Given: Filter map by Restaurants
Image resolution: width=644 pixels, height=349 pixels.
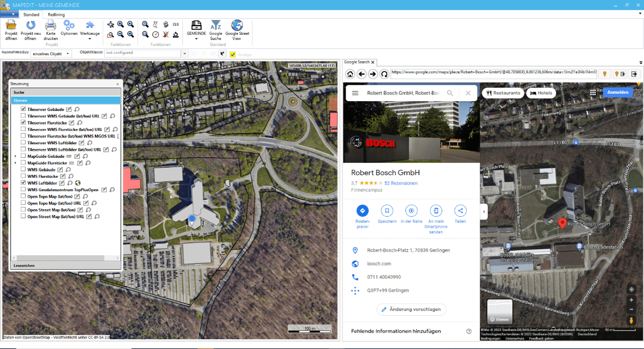Looking at the screenshot, I should 503,93.
